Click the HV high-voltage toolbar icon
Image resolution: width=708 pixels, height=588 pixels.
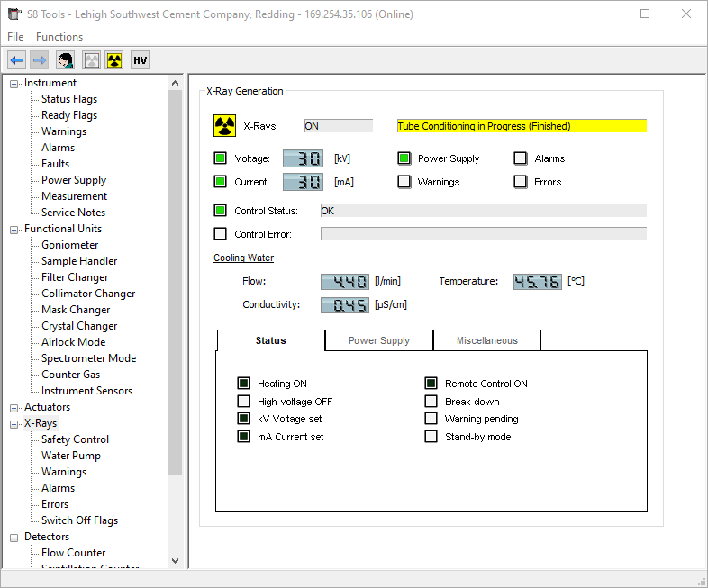click(x=140, y=60)
